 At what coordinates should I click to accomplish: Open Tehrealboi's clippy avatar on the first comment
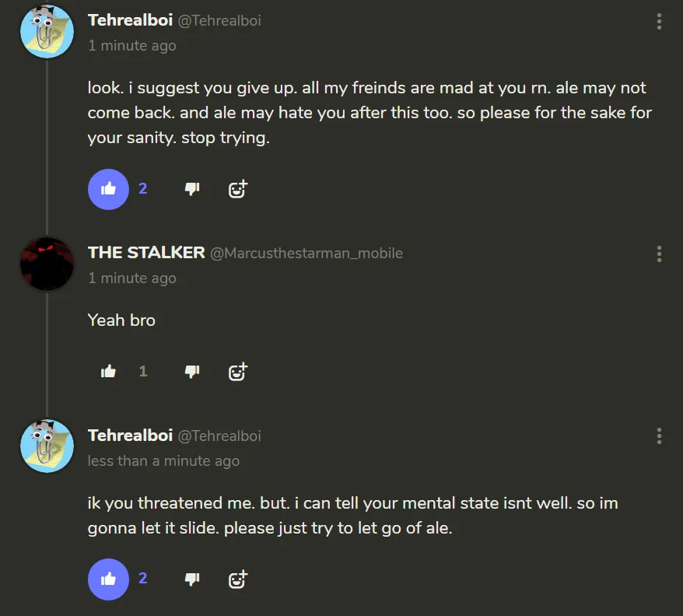pos(47,31)
